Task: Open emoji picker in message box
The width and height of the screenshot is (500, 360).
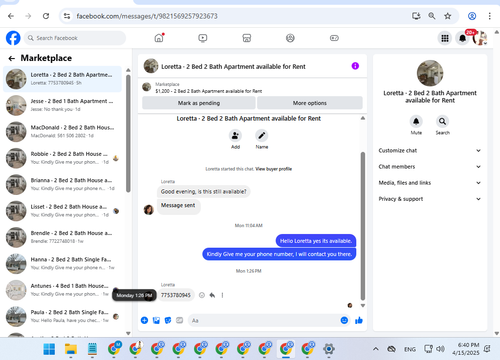Action: 344,320
